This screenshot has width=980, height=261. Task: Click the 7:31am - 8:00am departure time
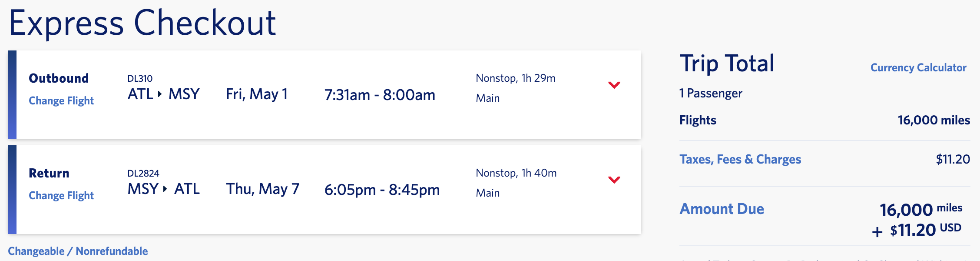pos(380,95)
